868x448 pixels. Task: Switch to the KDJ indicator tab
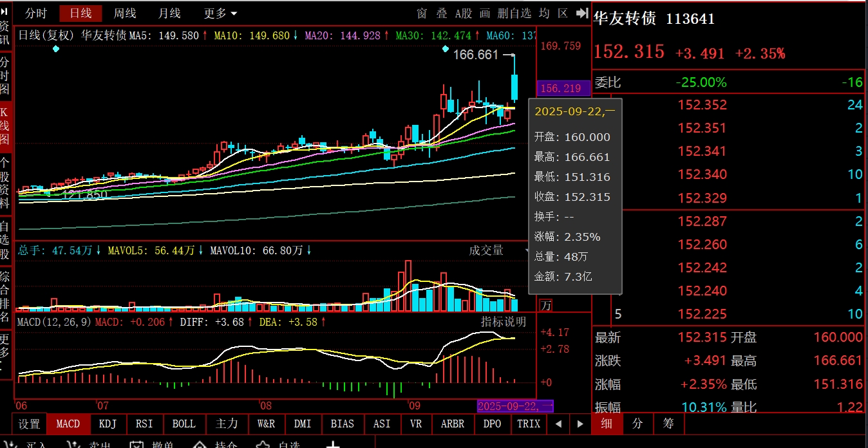click(108, 424)
